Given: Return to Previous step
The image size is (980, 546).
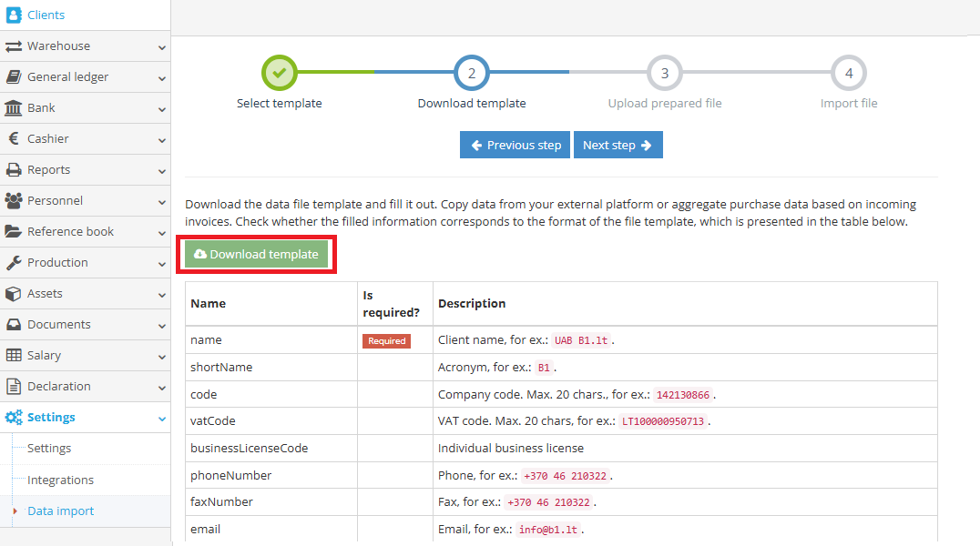Looking at the screenshot, I should pos(515,146).
